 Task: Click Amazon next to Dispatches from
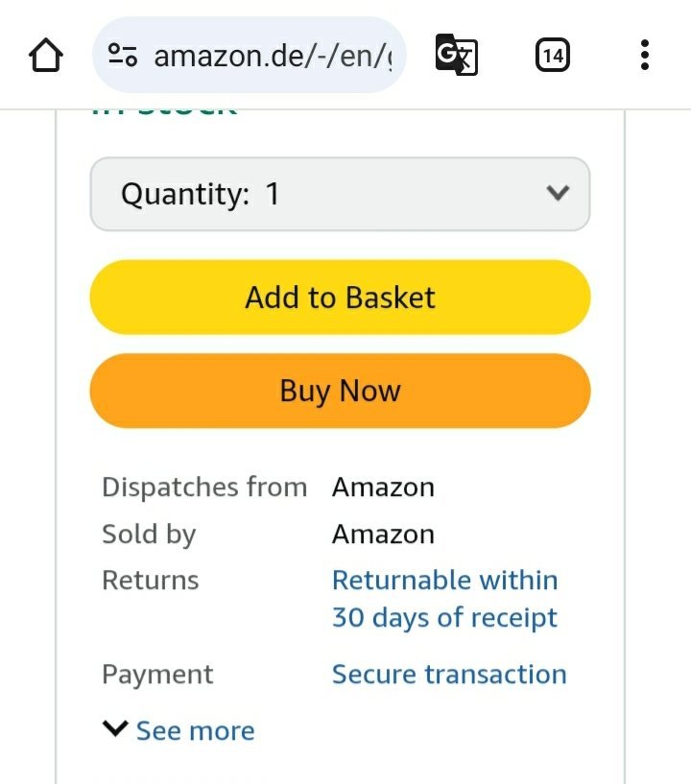(x=383, y=487)
